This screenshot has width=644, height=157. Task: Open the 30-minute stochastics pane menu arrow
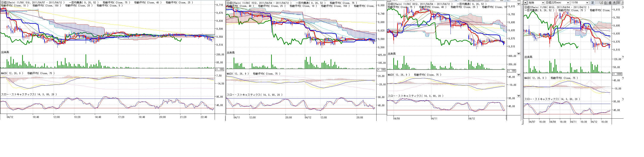pyautogui.click(x=519, y=96)
